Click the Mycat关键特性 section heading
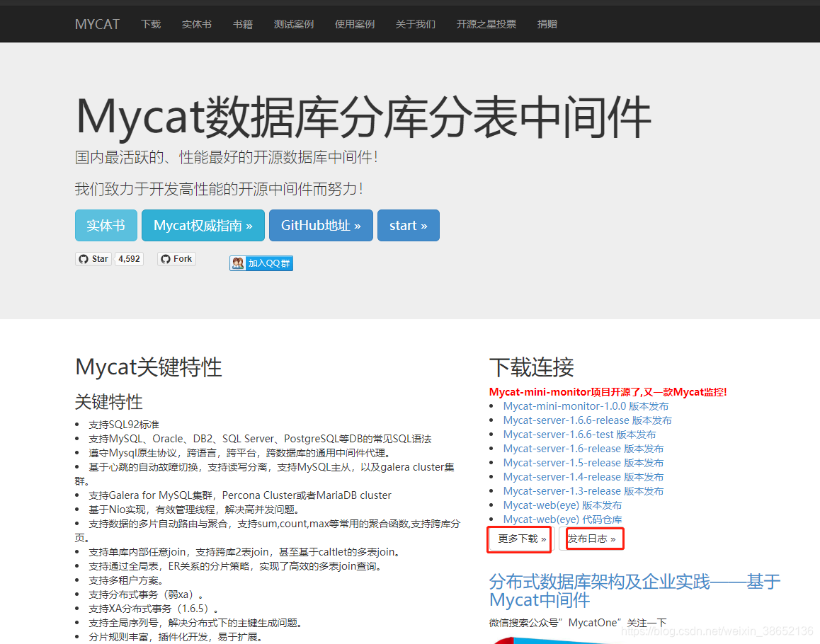Screen dimensions: 820x644 point(149,367)
